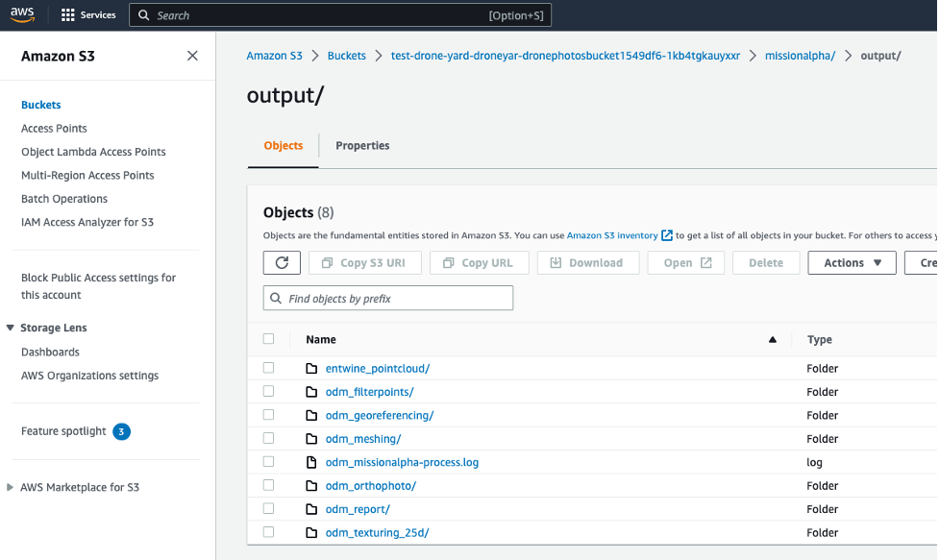Open IAM Access Analyzer for S3
The height and width of the screenshot is (560, 939).
[x=87, y=222]
